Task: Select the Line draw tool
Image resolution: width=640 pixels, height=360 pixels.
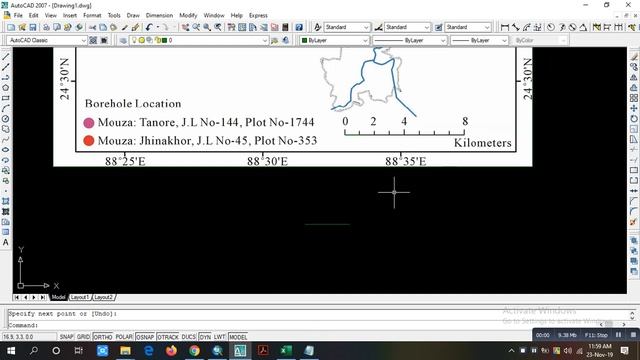Action: tap(6, 56)
